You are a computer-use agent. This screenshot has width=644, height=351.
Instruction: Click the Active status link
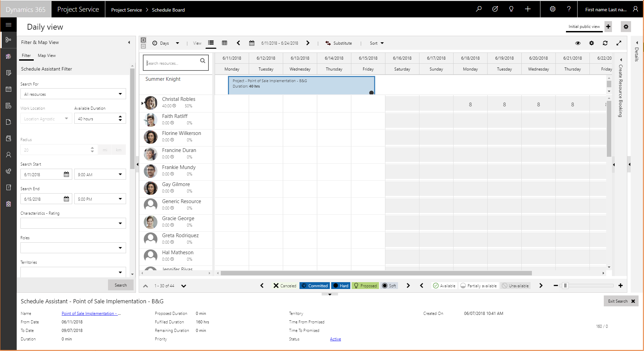[x=335, y=339]
